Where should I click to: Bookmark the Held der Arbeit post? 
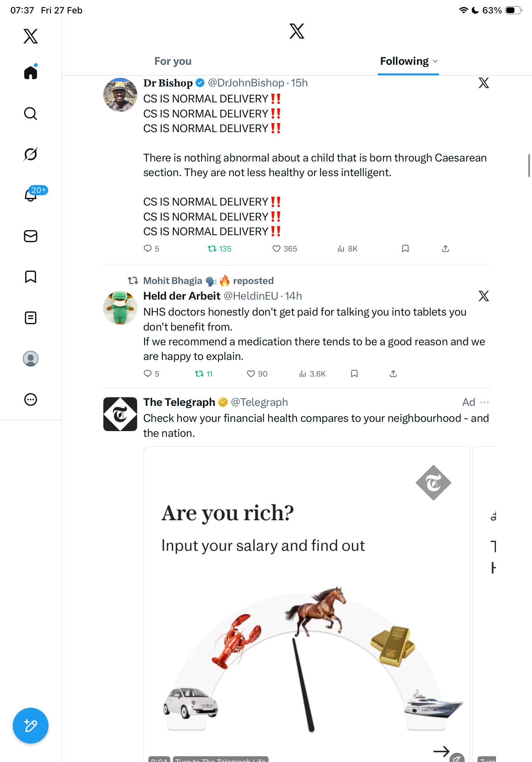pos(354,374)
